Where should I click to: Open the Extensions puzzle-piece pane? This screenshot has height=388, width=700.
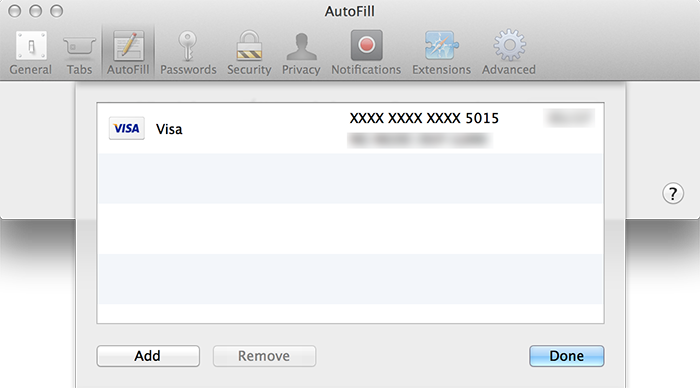pyautogui.click(x=442, y=53)
